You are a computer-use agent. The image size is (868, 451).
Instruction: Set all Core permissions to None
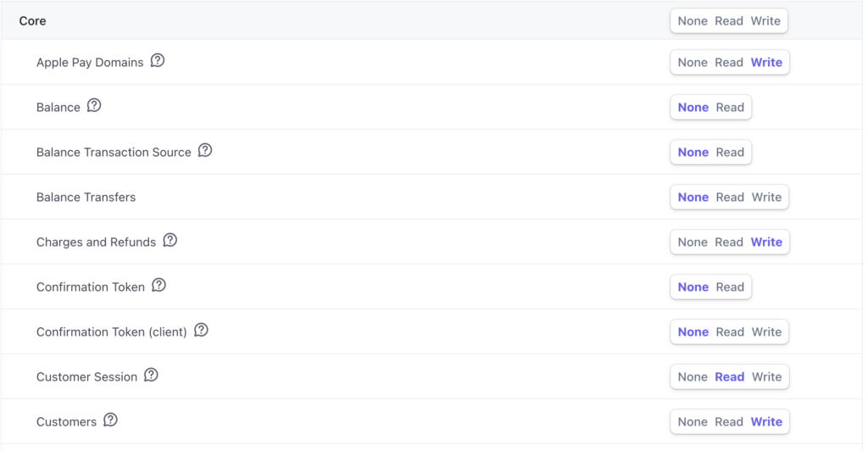pos(693,21)
